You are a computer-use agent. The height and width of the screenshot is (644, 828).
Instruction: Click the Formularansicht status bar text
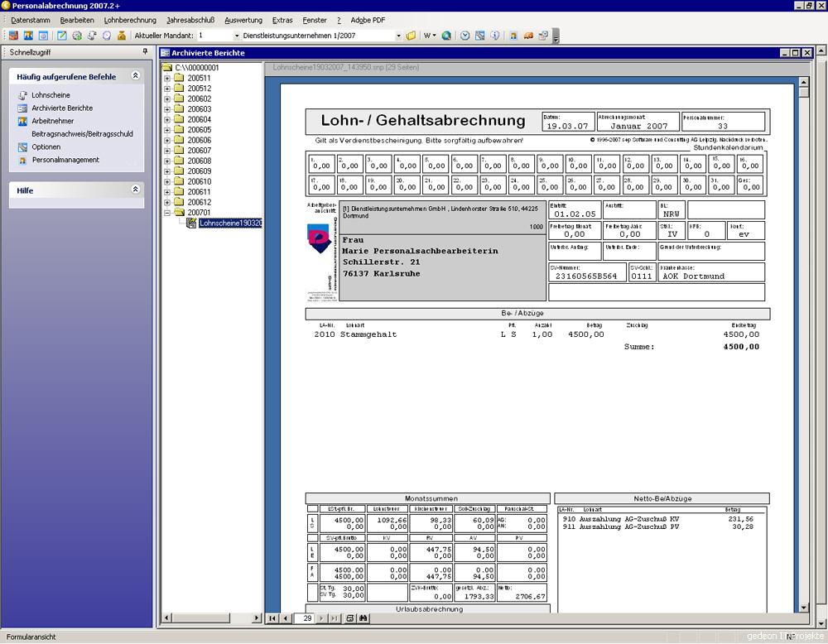(x=31, y=637)
